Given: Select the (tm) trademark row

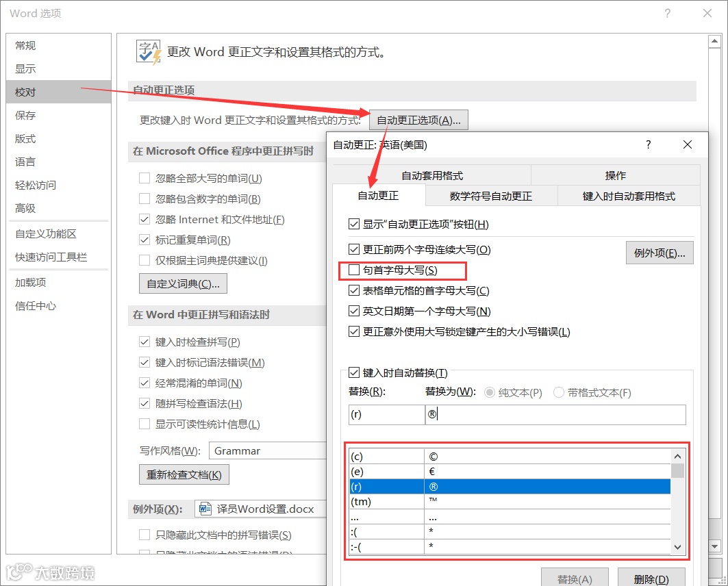Looking at the screenshot, I should coord(510,502).
